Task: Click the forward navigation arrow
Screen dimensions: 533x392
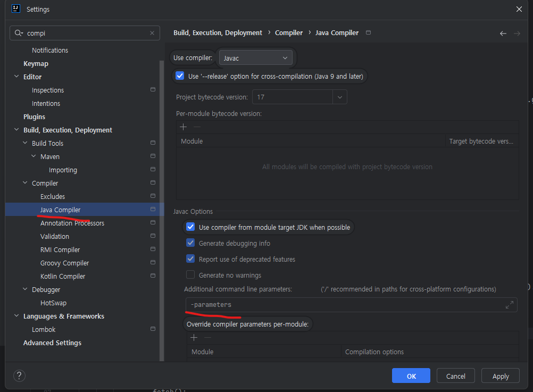Action: (517, 32)
